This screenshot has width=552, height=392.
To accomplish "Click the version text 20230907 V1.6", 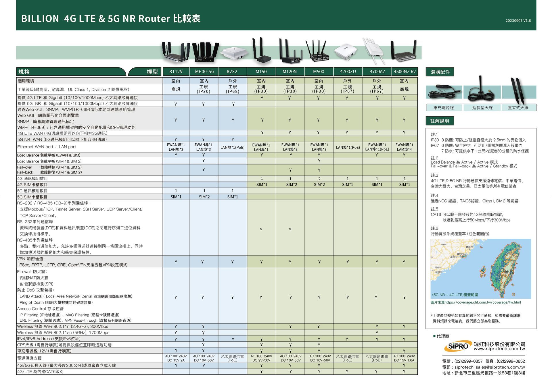I will pos(518,21).
